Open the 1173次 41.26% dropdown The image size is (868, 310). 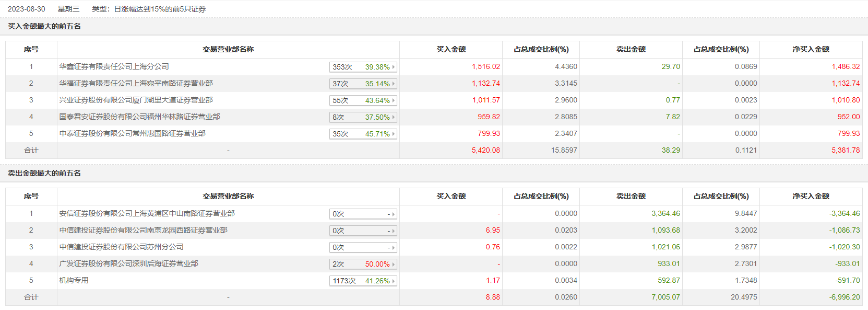(363, 281)
